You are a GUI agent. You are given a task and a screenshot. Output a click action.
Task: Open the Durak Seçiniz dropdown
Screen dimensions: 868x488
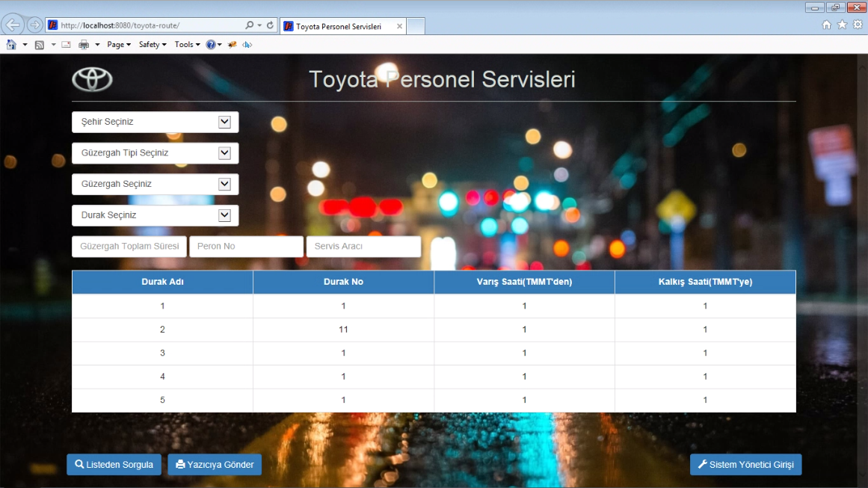point(155,215)
